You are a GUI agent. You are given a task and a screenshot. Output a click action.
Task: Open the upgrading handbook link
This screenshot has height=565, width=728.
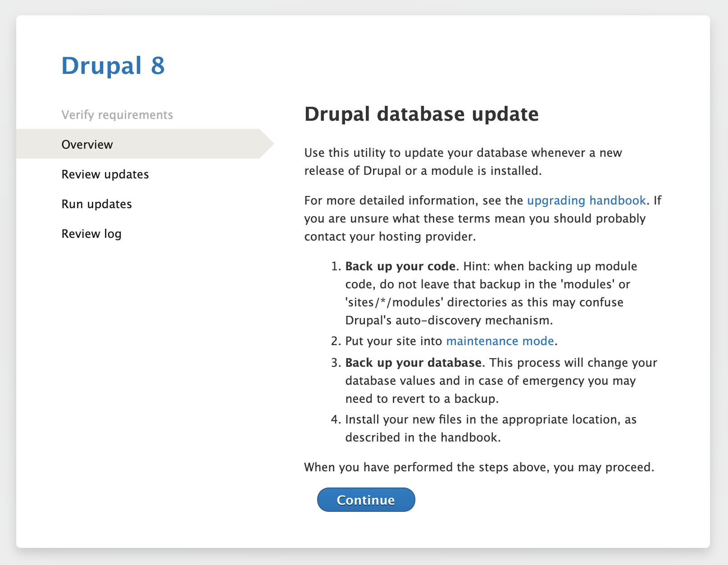pos(587,200)
